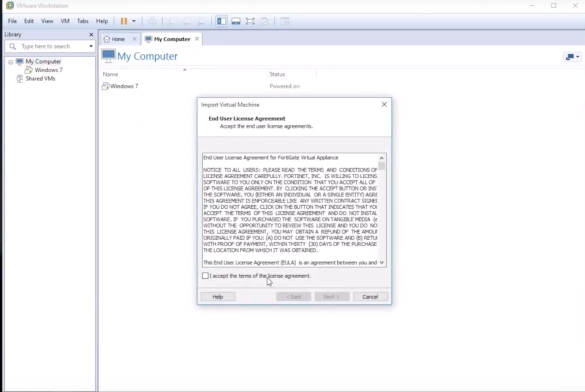Open the VM menu
Viewport: 585px width, 392px height.
coord(65,21)
